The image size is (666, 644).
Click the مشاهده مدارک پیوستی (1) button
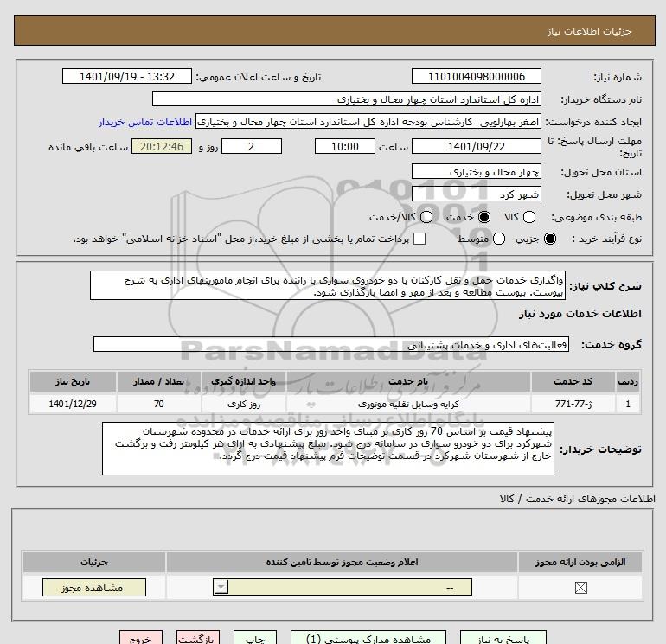pyautogui.click(x=368, y=638)
